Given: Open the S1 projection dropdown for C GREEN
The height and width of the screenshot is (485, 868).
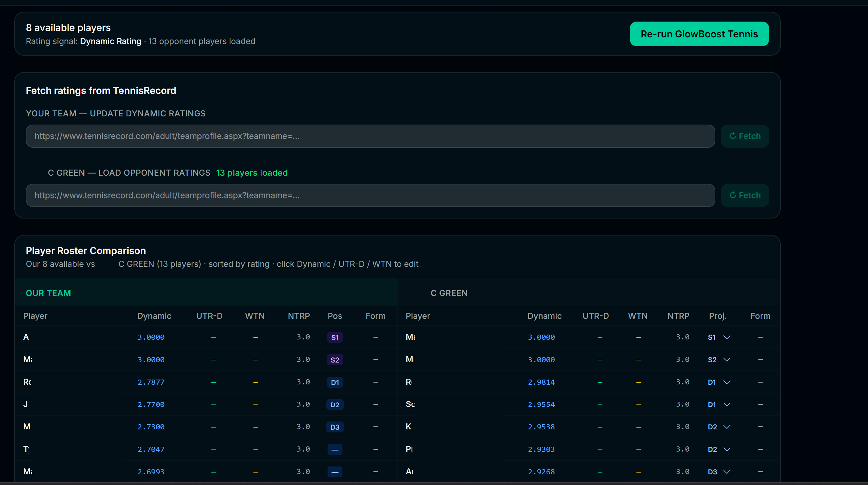Looking at the screenshot, I should coord(719,337).
